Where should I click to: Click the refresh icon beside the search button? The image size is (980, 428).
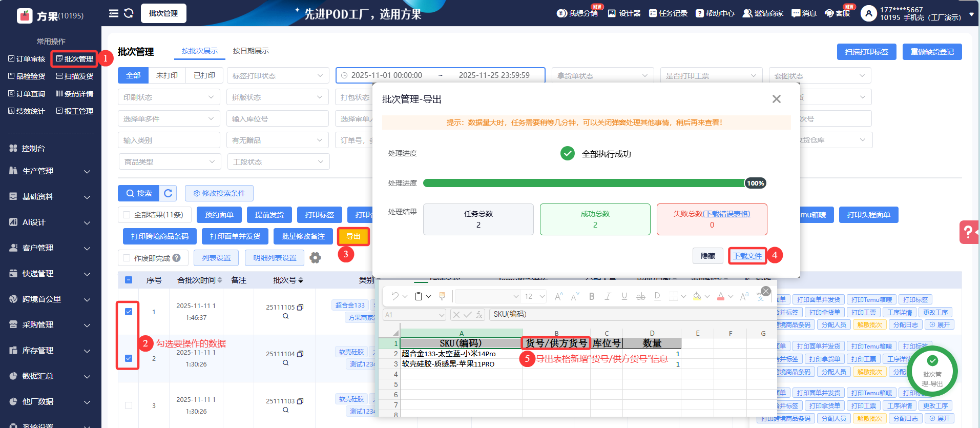coord(168,193)
